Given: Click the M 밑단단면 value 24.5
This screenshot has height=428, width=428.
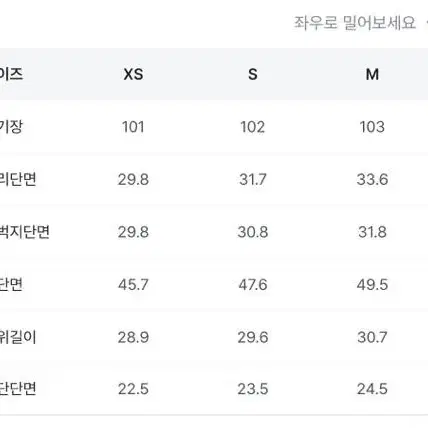Looking at the screenshot, I should (372, 389).
